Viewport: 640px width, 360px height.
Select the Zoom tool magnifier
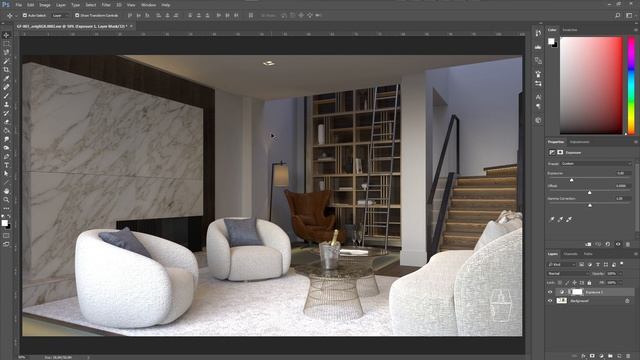point(6,200)
